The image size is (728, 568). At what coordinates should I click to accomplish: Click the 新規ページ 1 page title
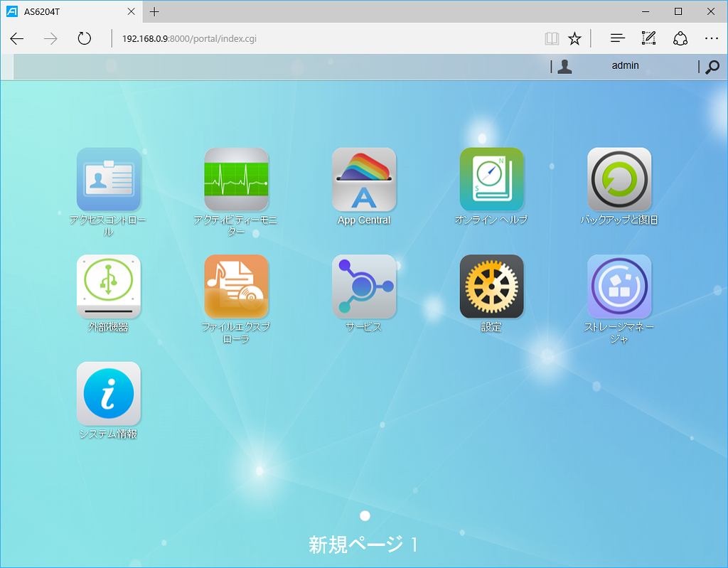coord(363,545)
